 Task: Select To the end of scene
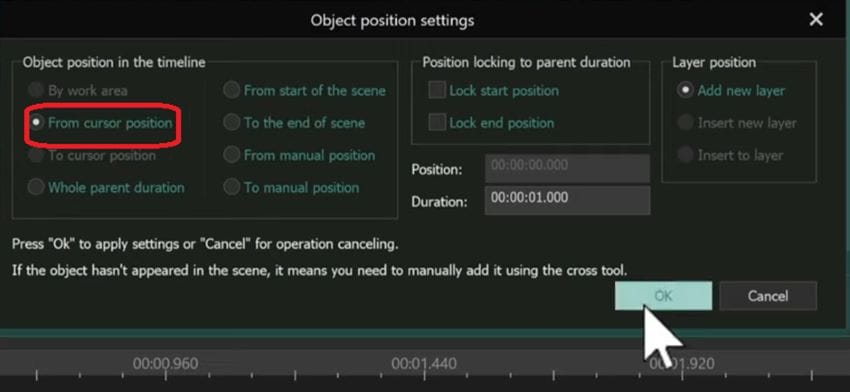231,123
